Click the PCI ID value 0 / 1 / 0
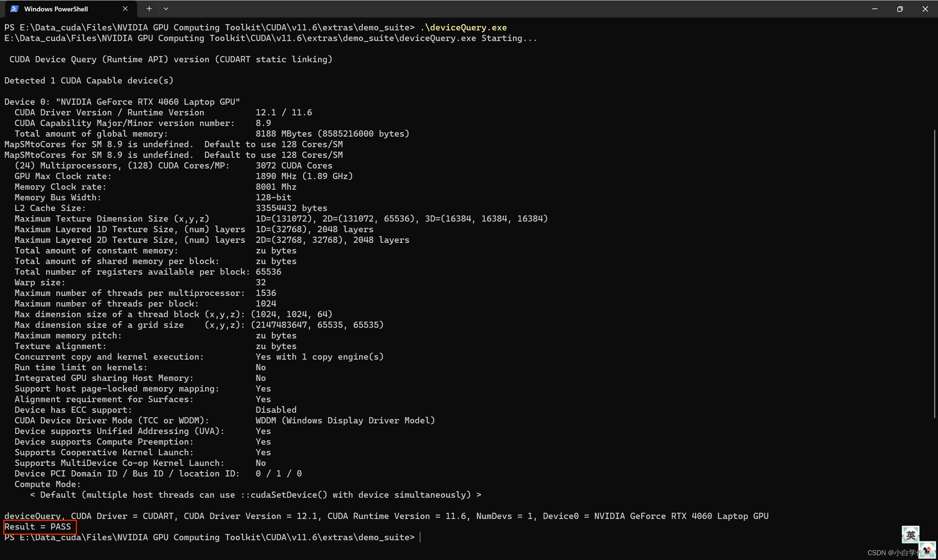 click(x=278, y=474)
